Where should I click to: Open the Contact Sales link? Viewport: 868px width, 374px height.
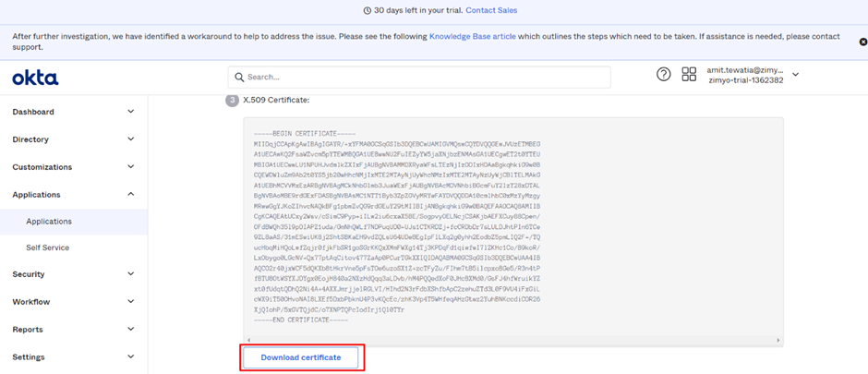click(x=491, y=10)
